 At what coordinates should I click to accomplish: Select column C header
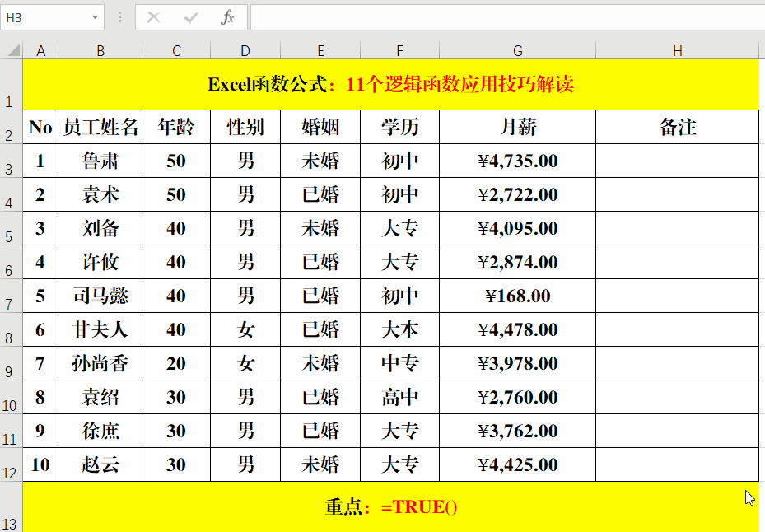176,50
